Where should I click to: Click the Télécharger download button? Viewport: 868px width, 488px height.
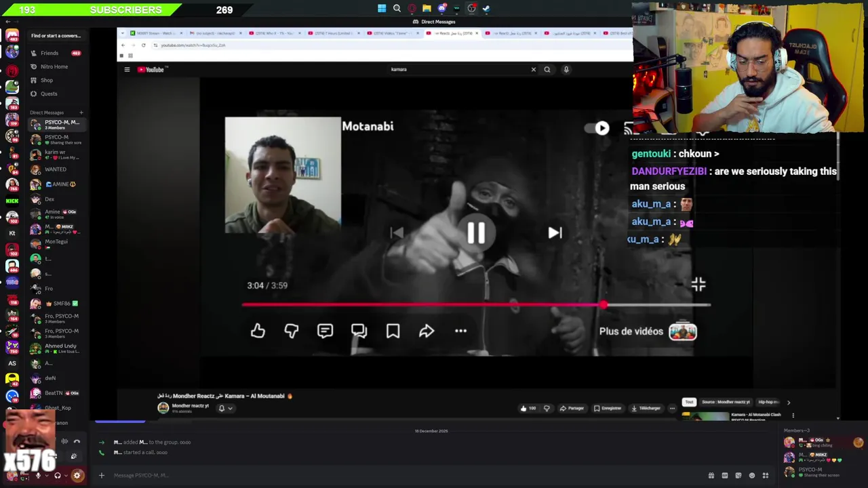pos(646,408)
